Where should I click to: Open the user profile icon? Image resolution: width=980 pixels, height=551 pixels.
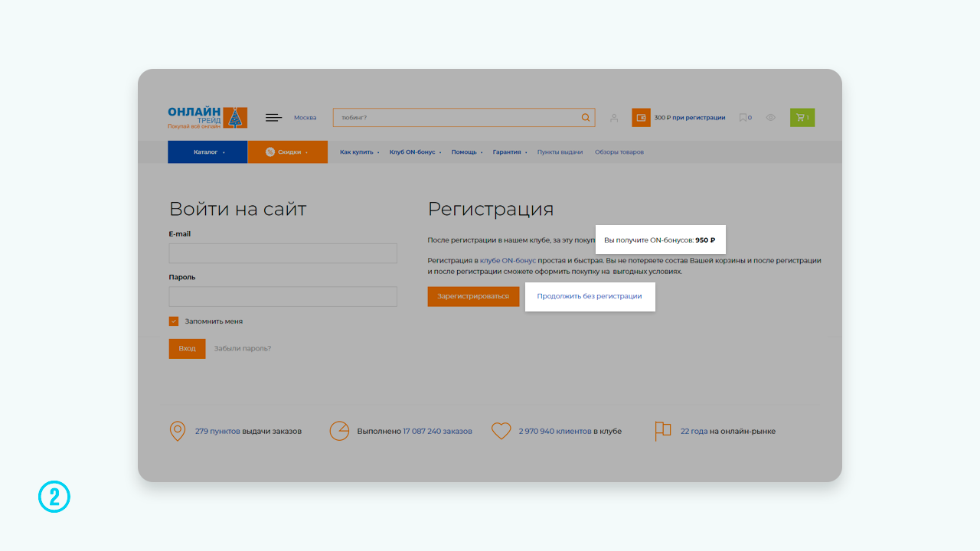pyautogui.click(x=613, y=118)
